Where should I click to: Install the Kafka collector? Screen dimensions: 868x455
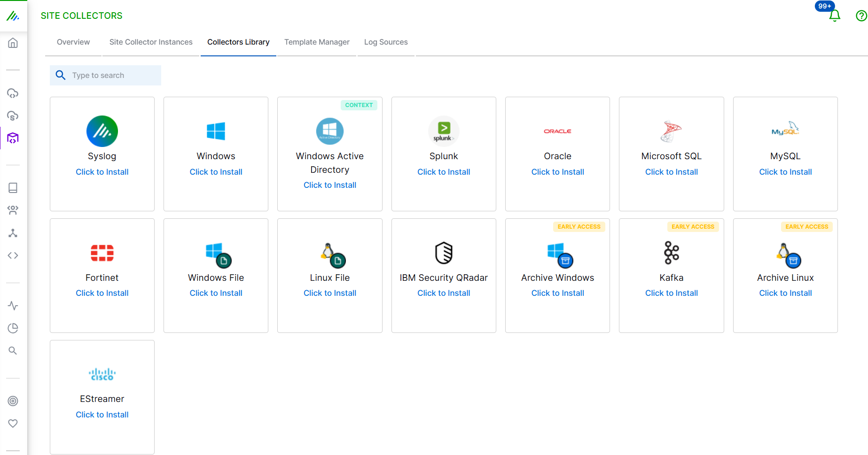coord(672,293)
